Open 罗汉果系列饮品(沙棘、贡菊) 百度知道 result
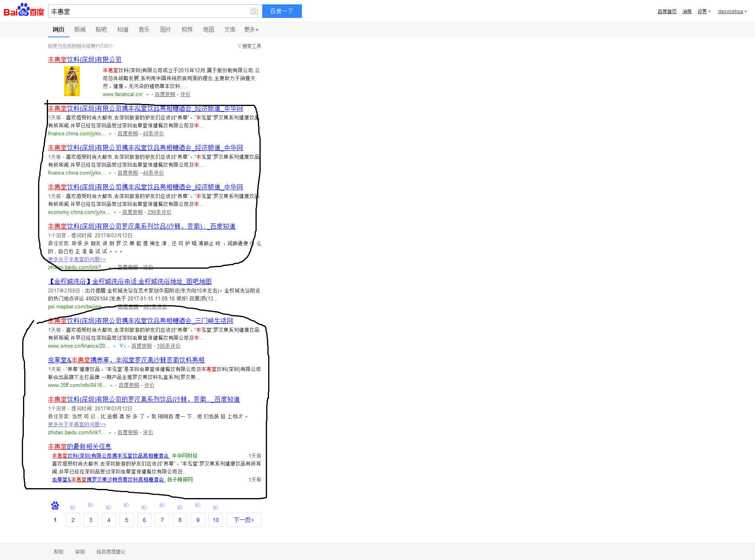 [142, 226]
